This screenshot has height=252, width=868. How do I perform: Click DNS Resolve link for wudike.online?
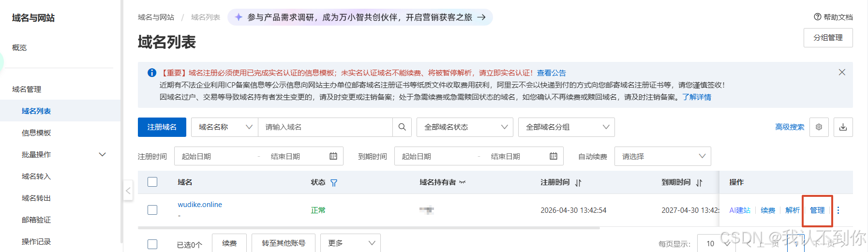[x=793, y=210]
